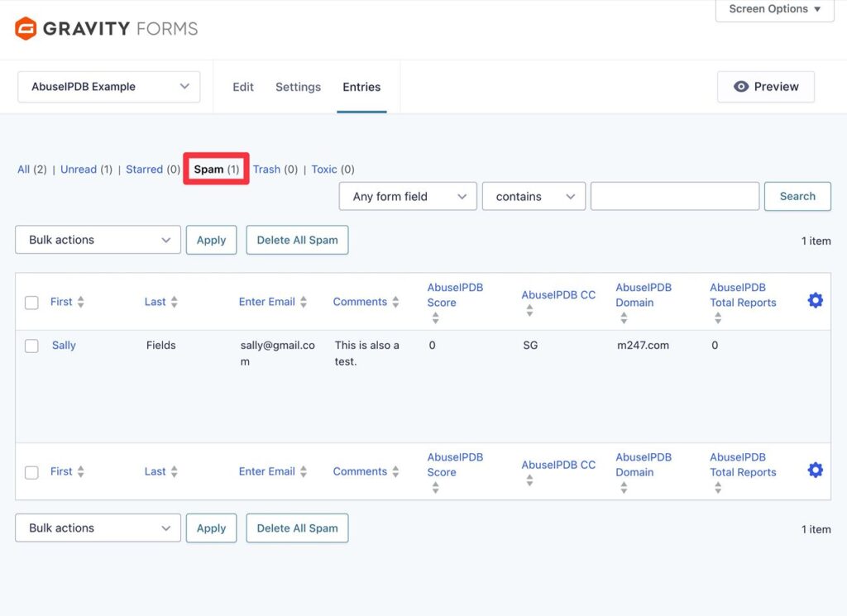847x616 pixels.
Task: Click into the entry search text field
Action: pos(675,197)
